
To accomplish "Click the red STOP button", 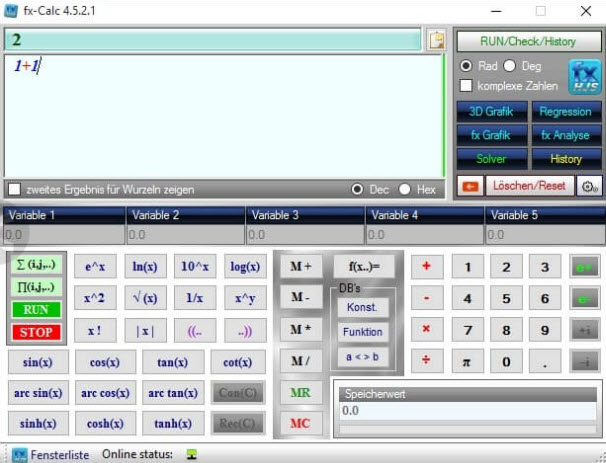I will [x=36, y=332].
